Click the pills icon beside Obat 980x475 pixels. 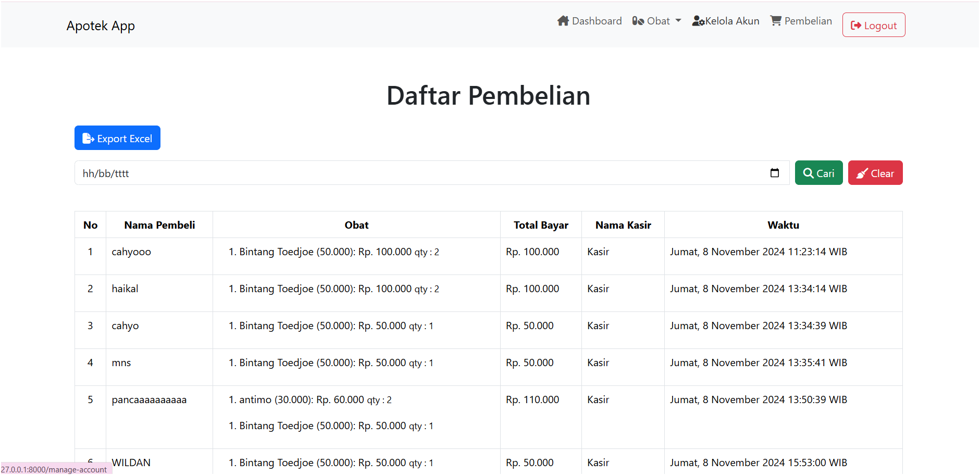tap(638, 21)
